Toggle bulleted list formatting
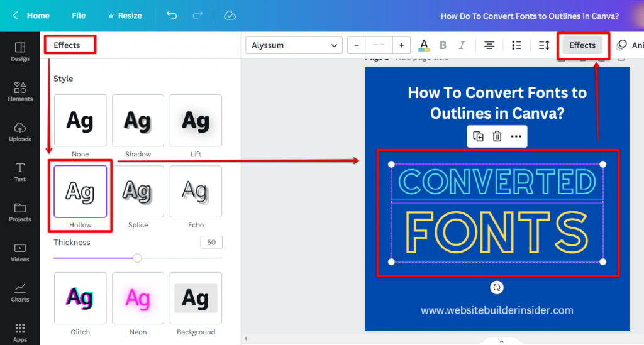 pos(517,45)
